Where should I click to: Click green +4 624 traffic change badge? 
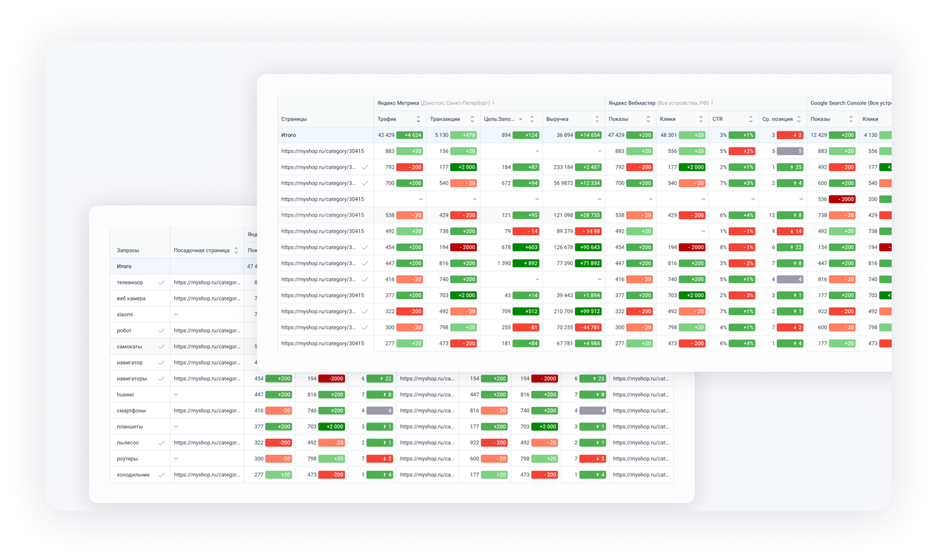[x=409, y=135]
